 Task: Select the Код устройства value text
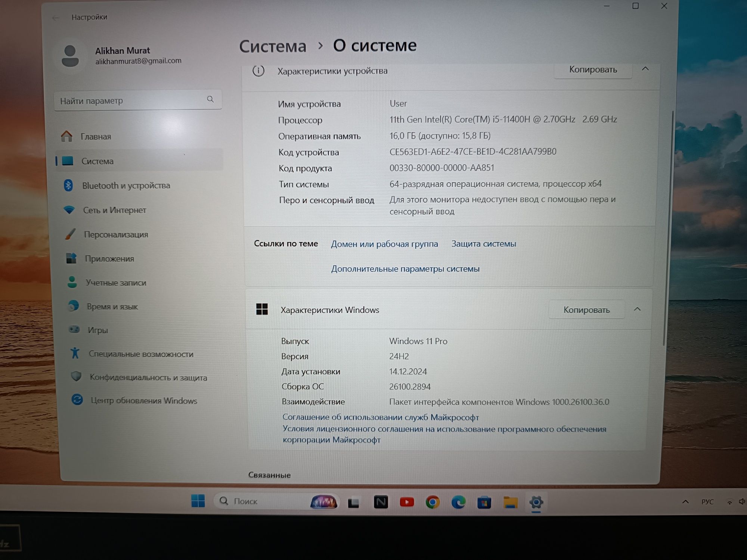point(473,152)
